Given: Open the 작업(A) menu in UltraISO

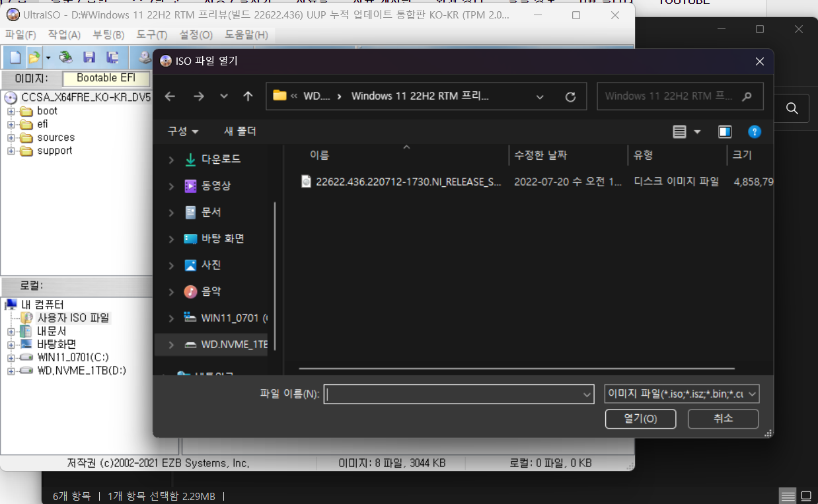Looking at the screenshot, I should (x=64, y=35).
